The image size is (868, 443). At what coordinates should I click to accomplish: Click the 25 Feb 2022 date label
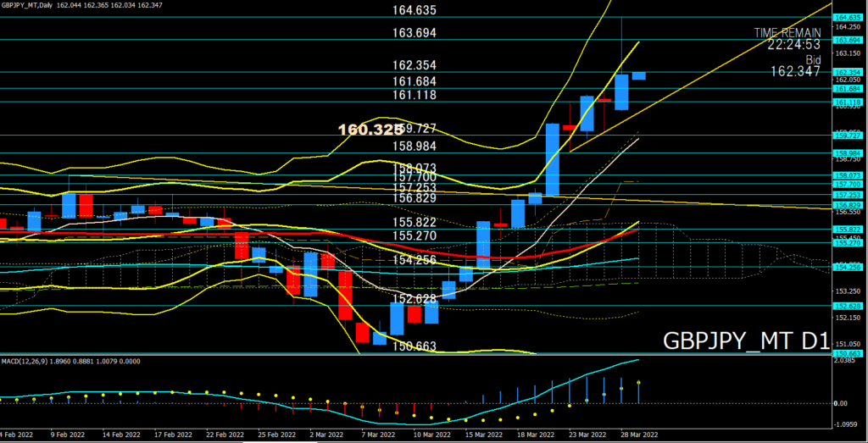tap(279, 435)
